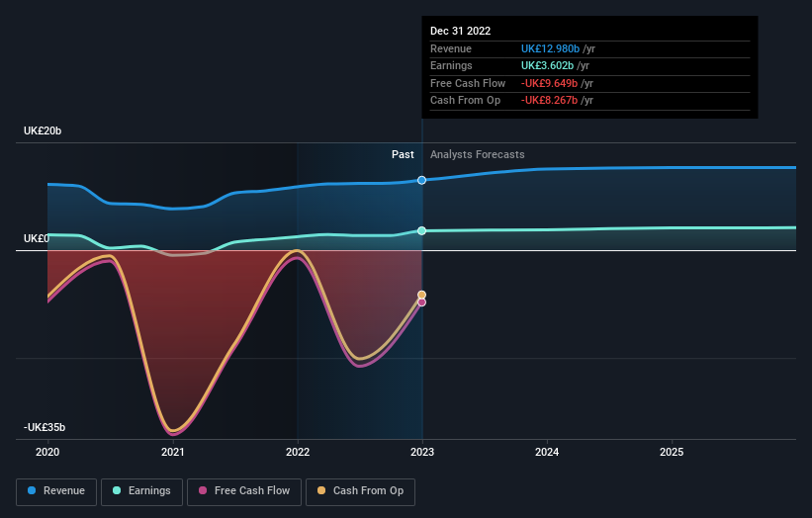
Task: Toggle the Earnings legend button
Action: click(x=141, y=491)
